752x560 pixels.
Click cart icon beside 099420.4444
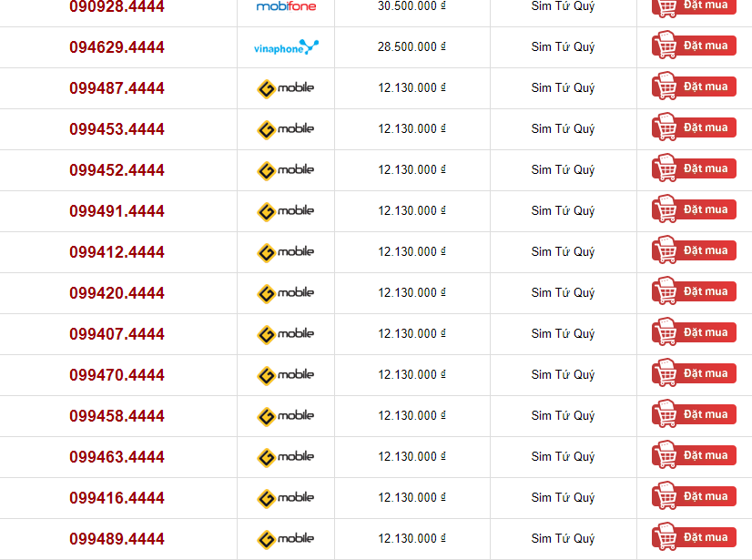[666, 290]
